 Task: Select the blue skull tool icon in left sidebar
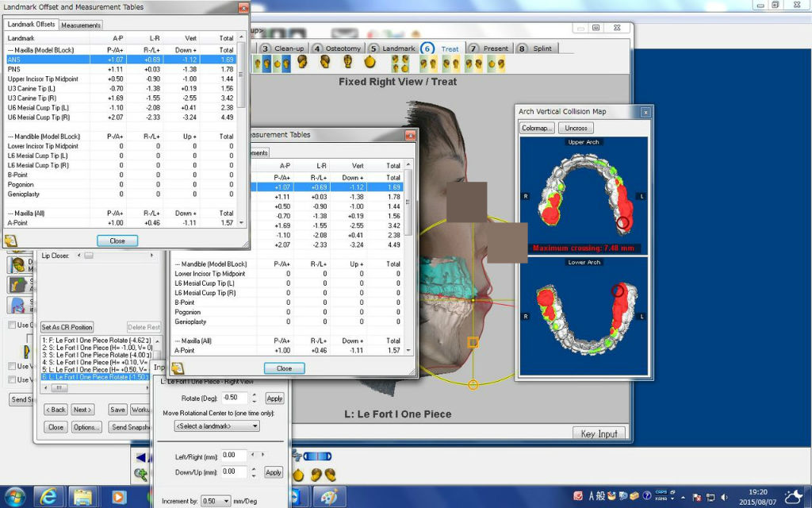click(x=17, y=305)
